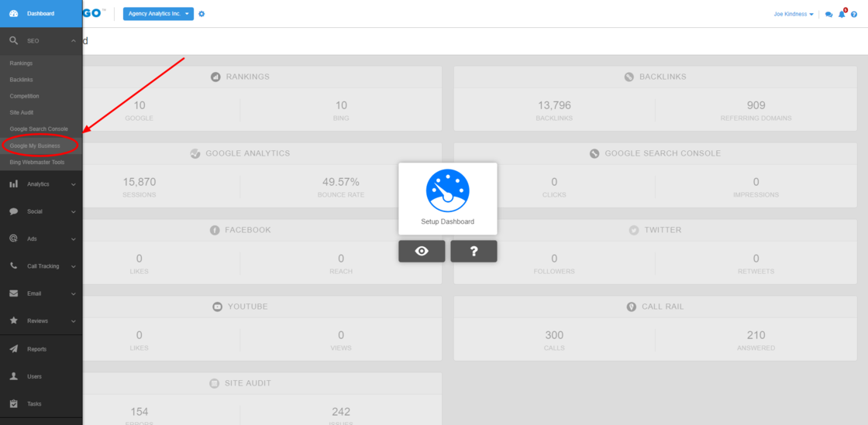The height and width of the screenshot is (425, 868).
Task: Click the Tasks clipboard icon
Action: [x=14, y=403]
